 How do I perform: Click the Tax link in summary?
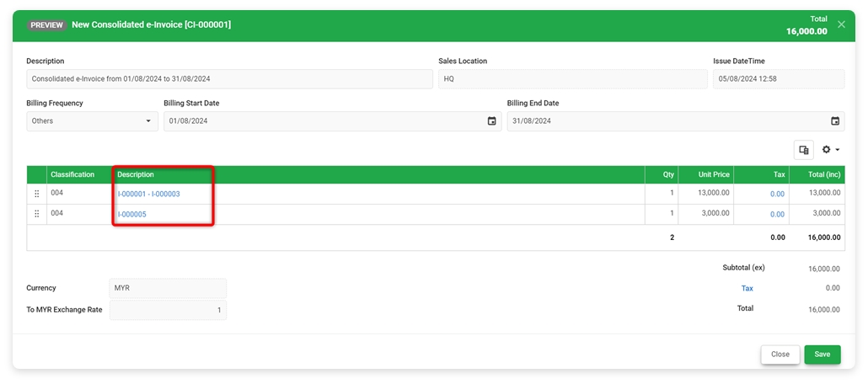point(747,288)
